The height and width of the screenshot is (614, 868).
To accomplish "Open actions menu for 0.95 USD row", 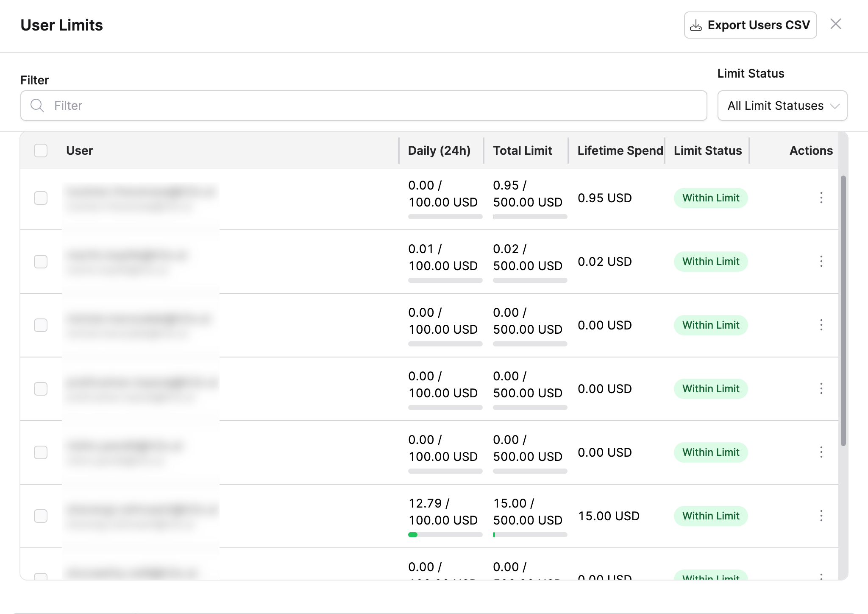I will [821, 198].
